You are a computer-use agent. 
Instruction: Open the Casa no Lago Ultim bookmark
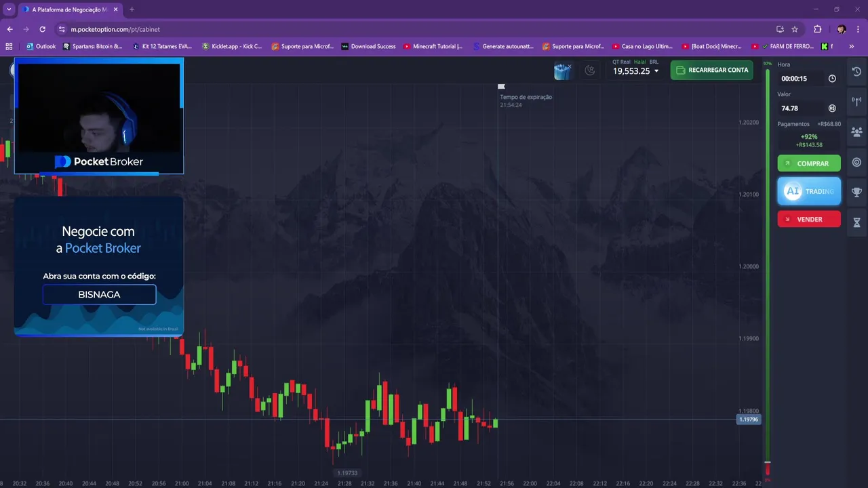pos(642,47)
